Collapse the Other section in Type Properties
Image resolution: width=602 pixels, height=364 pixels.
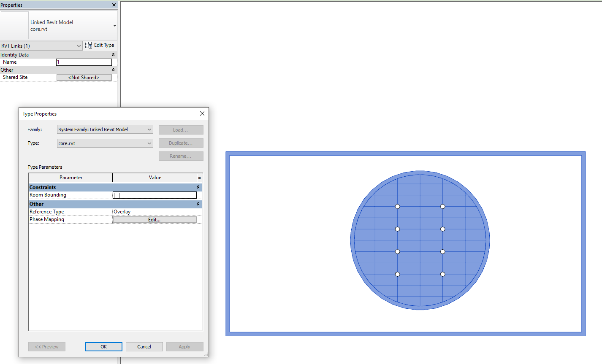pyautogui.click(x=198, y=204)
